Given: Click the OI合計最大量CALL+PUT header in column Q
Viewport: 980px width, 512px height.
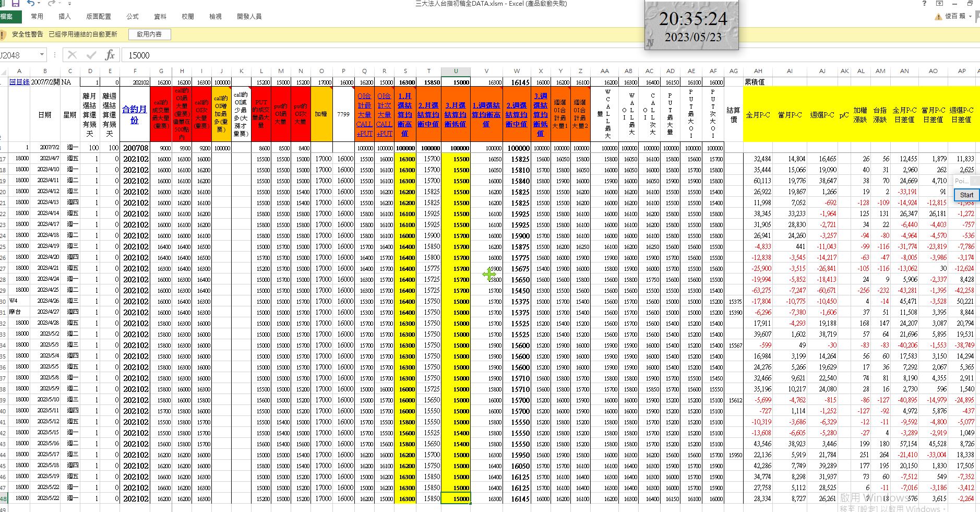Looking at the screenshot, I should pos(364,114).
